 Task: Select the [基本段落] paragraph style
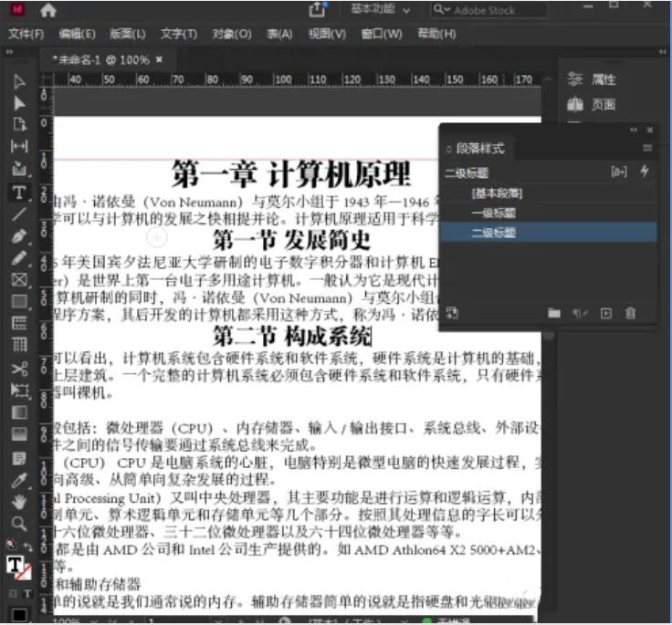497,193
